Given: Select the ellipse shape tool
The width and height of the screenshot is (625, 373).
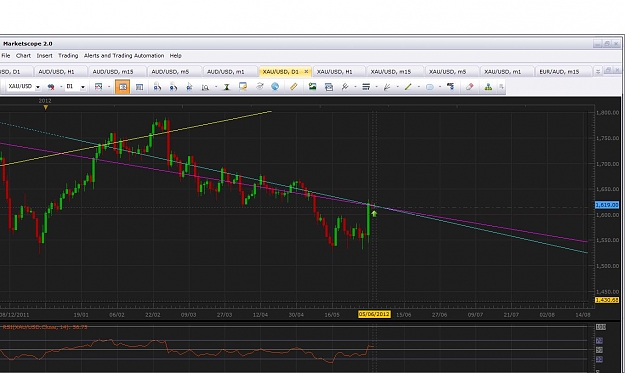Looking at the screenshot, I should tap(430, 87).
